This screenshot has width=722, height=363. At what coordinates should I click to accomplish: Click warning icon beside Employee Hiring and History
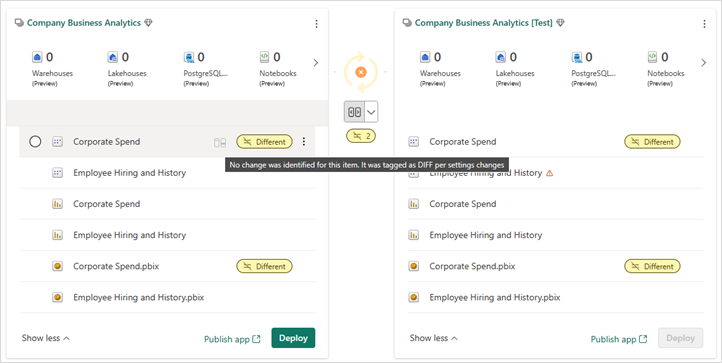pos(549,173)
